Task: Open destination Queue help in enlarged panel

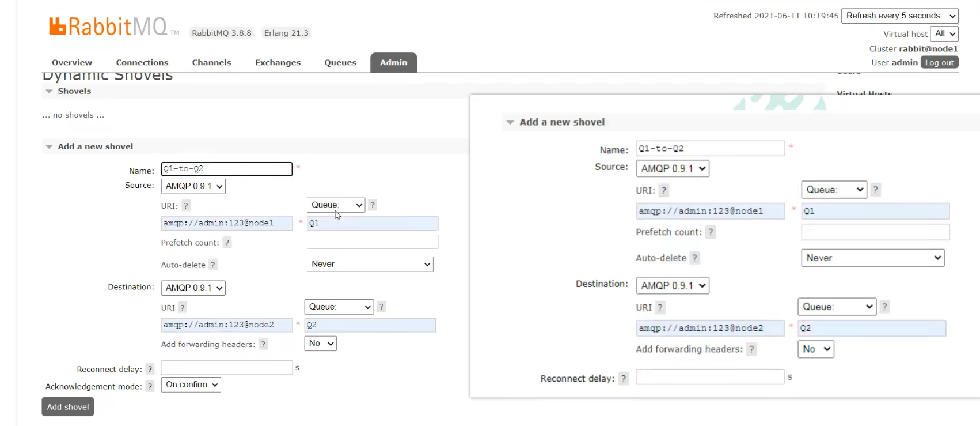Action: click(x=885, y=307)
